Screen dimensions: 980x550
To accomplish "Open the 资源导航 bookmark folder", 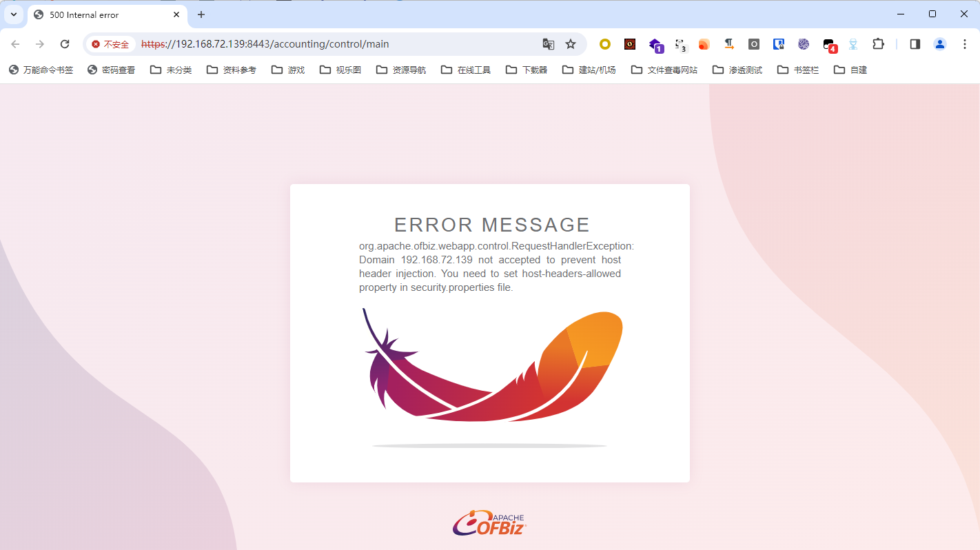I will click(x=401, y=70).
